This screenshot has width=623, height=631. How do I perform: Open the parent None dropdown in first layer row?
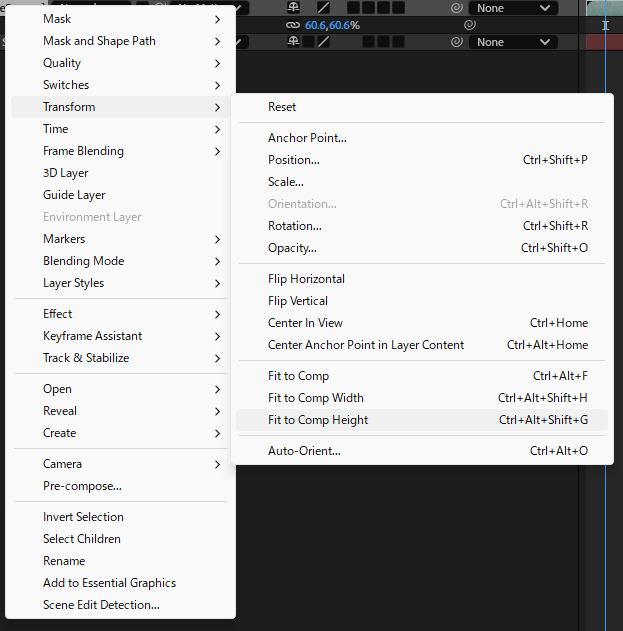click(x=513, y=8)
